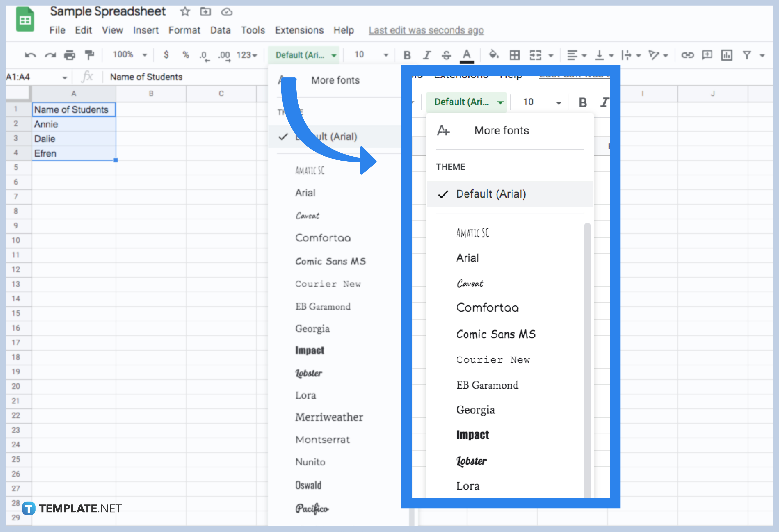Select column C header

[221, 93]
